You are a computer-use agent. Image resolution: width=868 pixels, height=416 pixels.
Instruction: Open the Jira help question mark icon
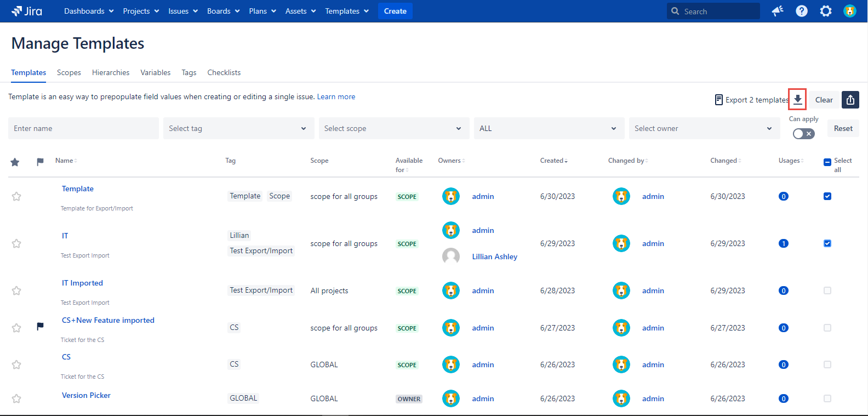pos(801,11)
